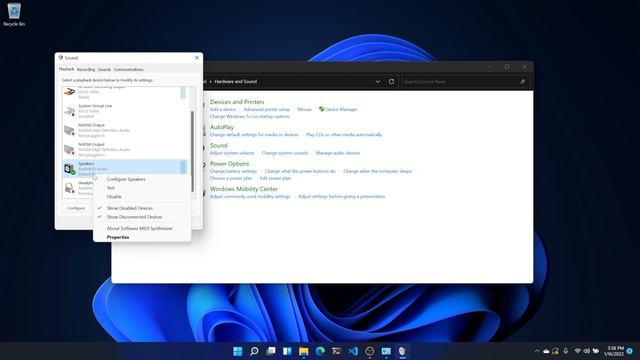Click the OneDrive cloud tray icon
This screenshot has height=360, width=640.
[546, 351]
